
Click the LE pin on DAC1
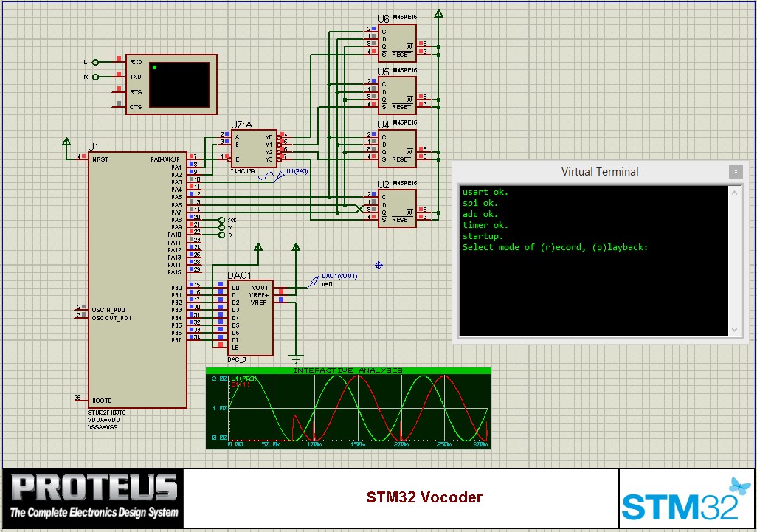(x=235, y=348)
